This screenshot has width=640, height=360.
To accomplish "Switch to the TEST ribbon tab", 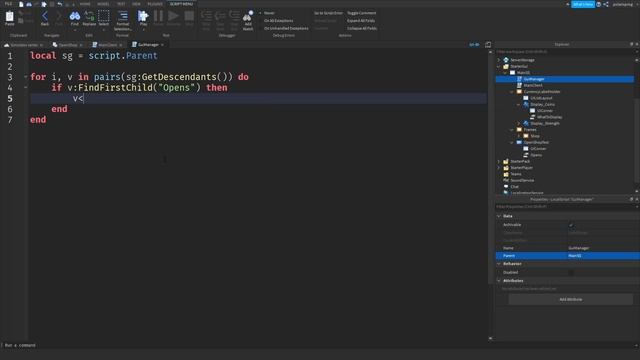I will point(121,4).
